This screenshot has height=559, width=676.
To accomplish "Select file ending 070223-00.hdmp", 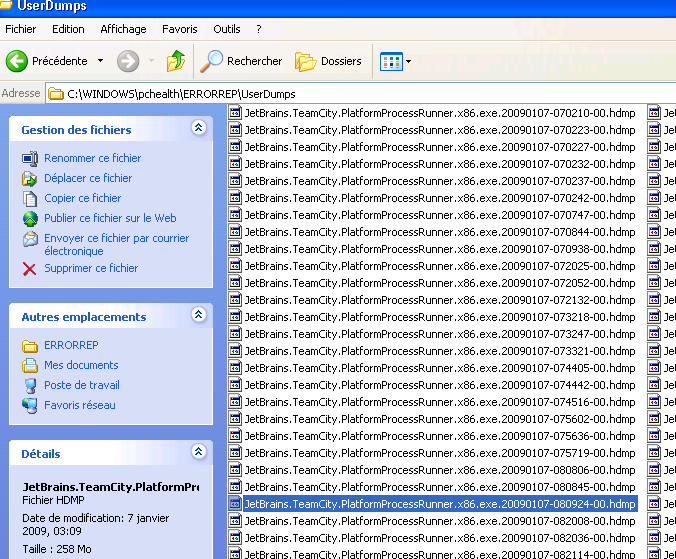I will 440,130.
